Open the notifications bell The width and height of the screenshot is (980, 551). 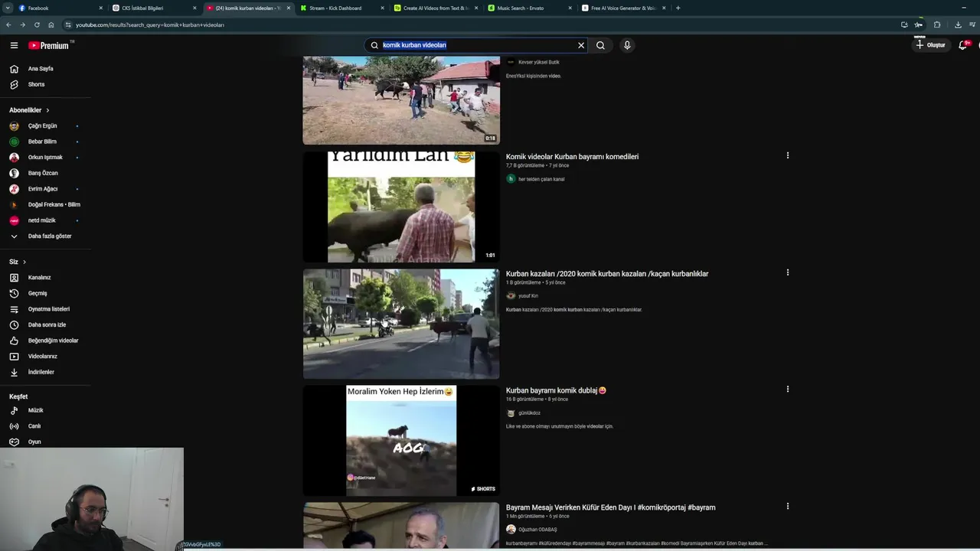(x=963, y=45)
